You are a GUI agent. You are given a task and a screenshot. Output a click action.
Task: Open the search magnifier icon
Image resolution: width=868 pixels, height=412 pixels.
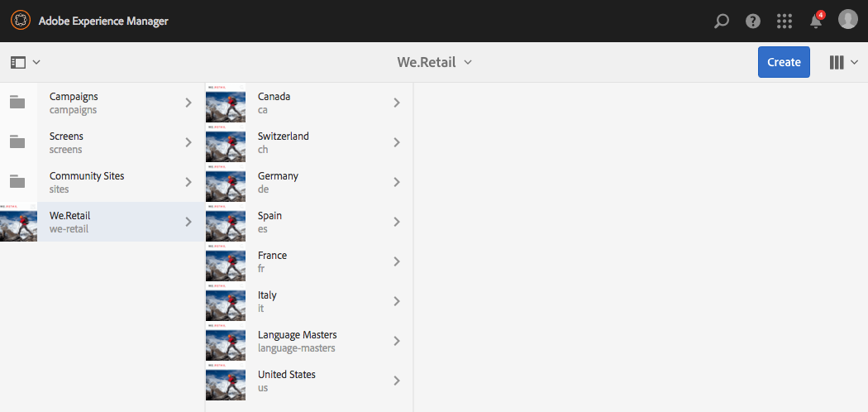[722, 21]
